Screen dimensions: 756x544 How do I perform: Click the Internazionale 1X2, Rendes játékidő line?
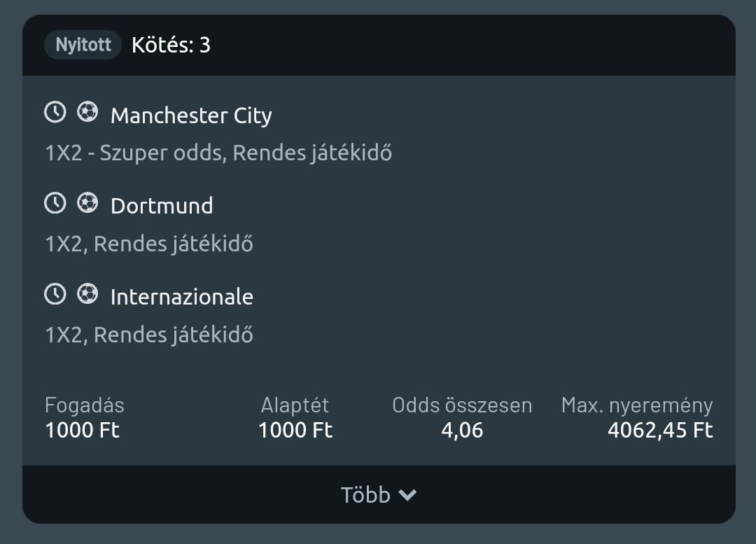[149, 335]
